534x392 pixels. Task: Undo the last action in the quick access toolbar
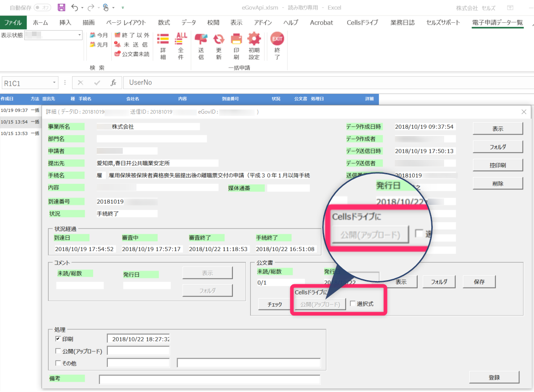pyautogui.click(x=74, y=7)
